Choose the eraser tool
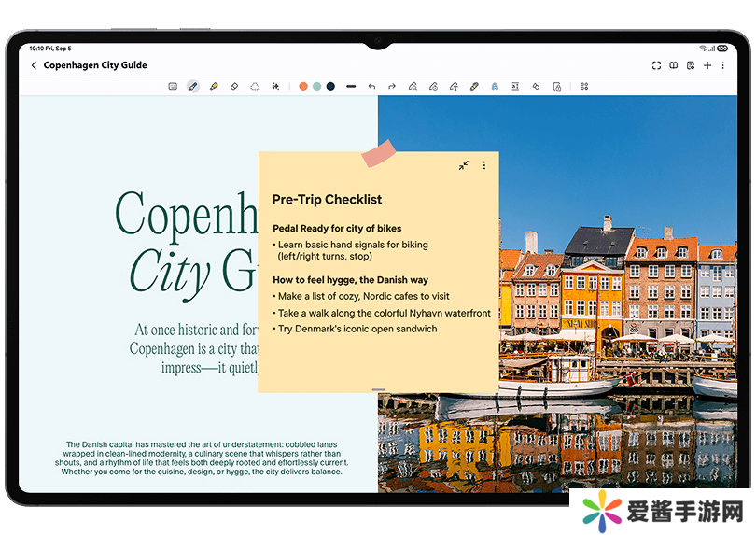 click(234, 86)
